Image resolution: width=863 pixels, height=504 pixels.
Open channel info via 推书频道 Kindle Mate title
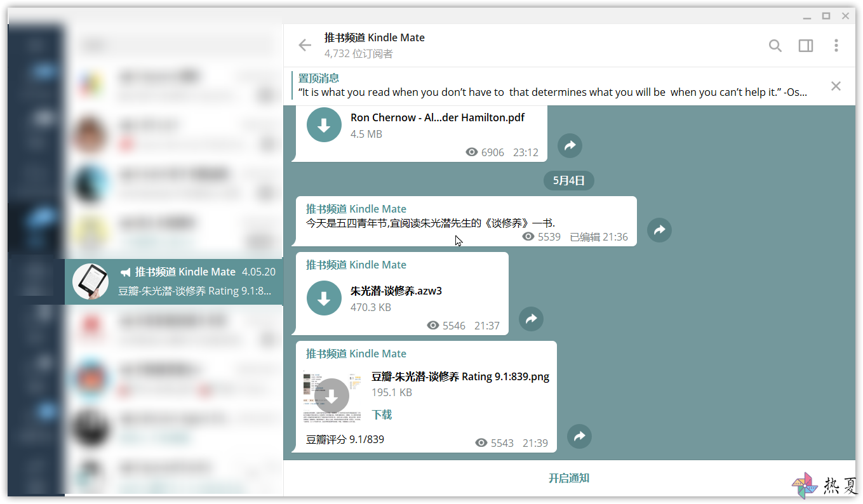[x=374, y=37]
